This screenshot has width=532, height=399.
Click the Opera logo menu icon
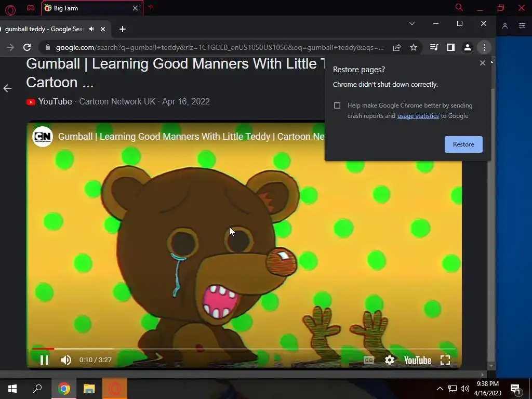click(x=10, y=9)
